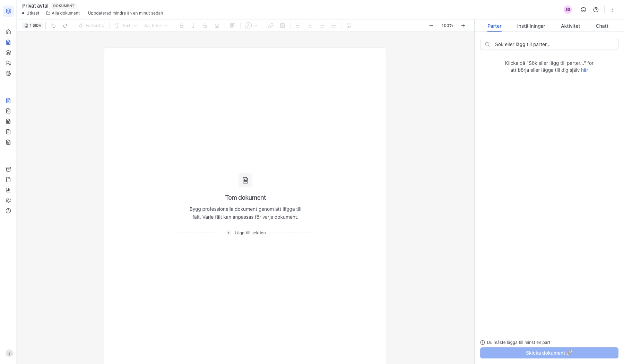Open the text color dropdown
Image resolution: width=624 pixels, height=364 pixels.
[251, 26]
